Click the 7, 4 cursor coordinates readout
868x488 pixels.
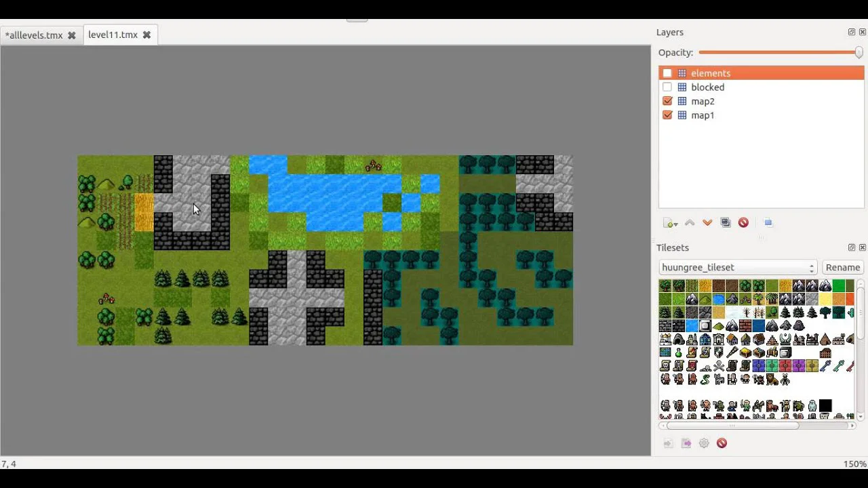click(9, 464)
